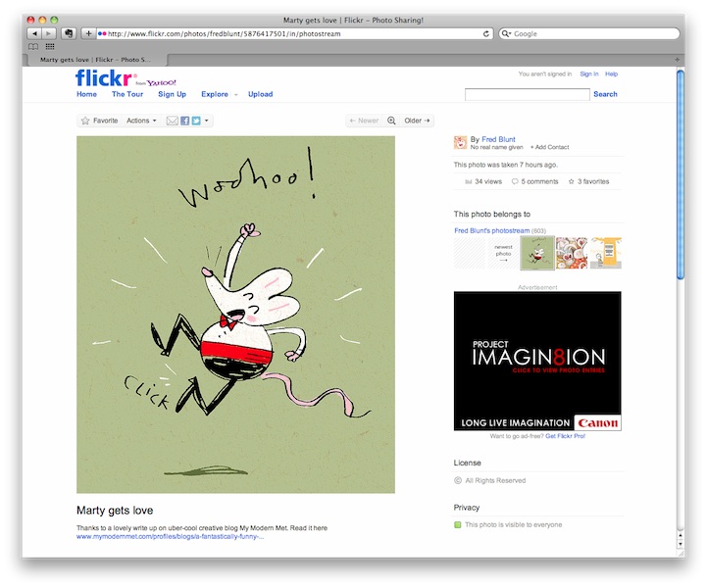Go to The Tour menu item
This screenshot has width=707, height=588.
(x=127, y=94)
